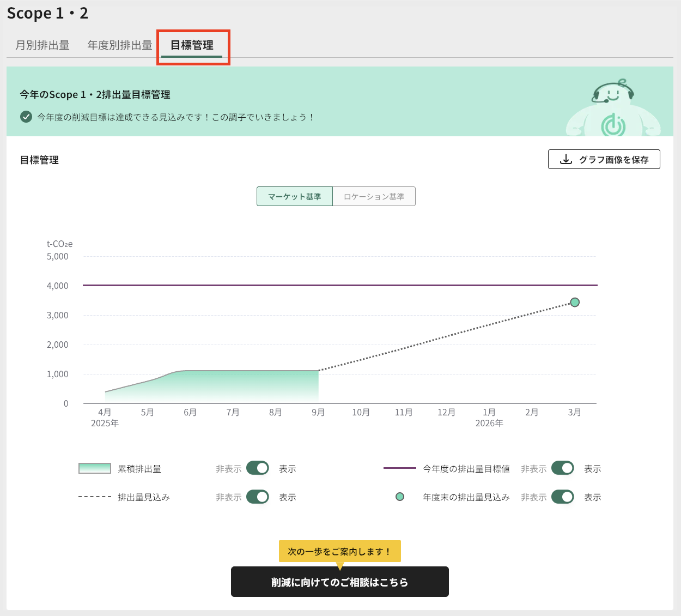Viewport: 681px width, 616px height.
Task: Open the 年度別排出量 tab
Action: click(x=119, y=45)
